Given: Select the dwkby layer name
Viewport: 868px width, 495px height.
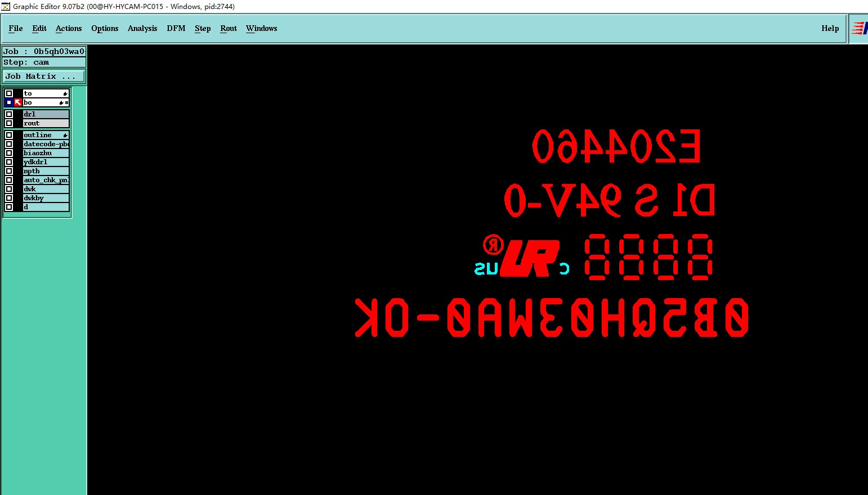Looking at the screenshot, I should coord(46,198).
